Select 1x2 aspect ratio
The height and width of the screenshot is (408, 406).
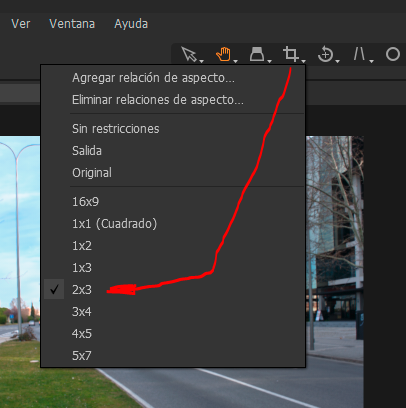(173, 246)
